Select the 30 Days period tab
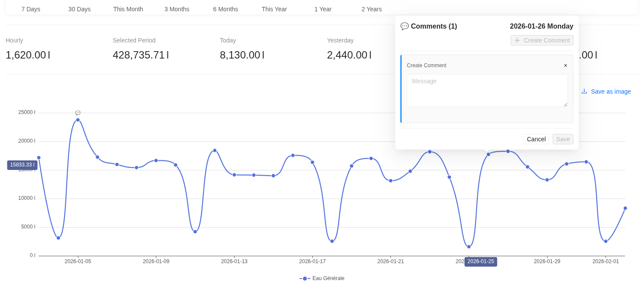The width and height of the screenshot is (644, 287). [x=80, y=9]
